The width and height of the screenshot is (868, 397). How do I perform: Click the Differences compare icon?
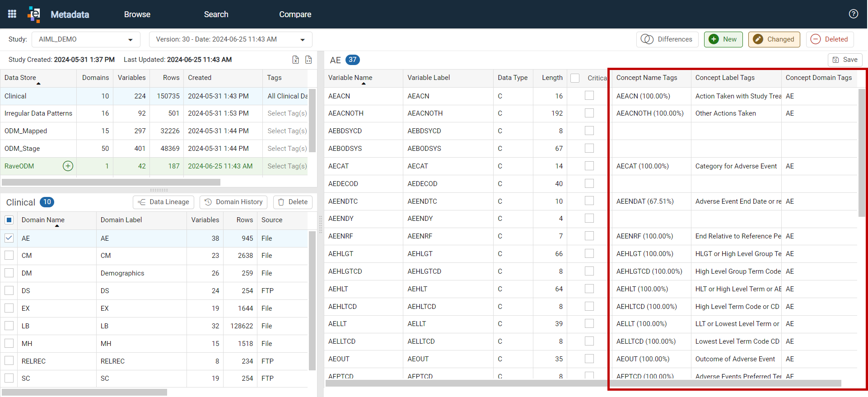point(647,39)
